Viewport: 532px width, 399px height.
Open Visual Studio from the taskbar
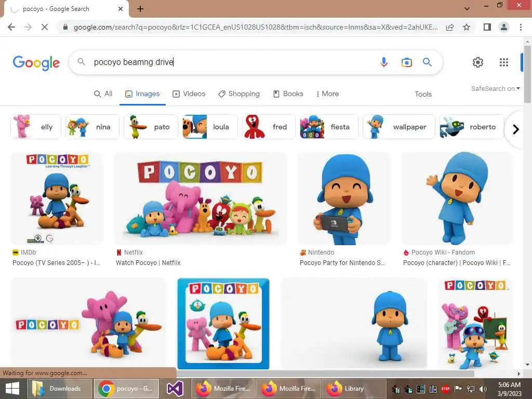point(176,389)
